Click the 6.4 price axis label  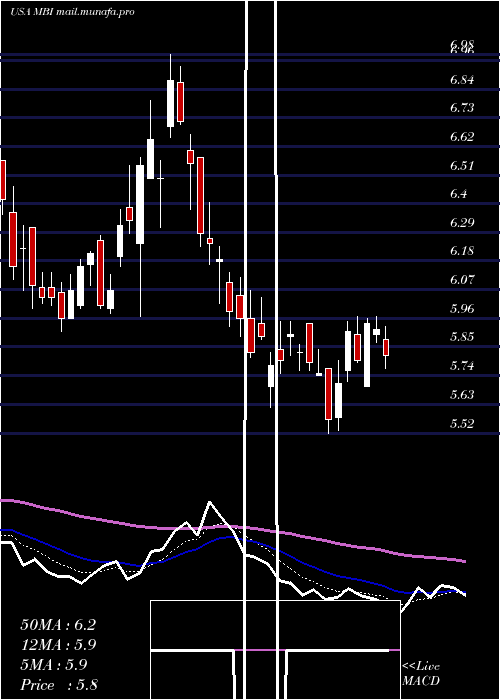458,194
